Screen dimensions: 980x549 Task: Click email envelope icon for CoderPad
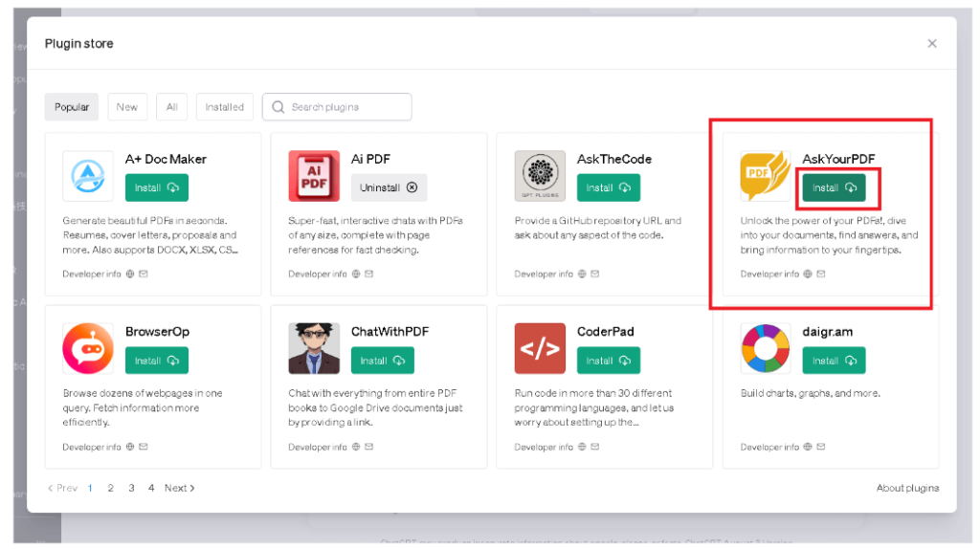(x=595, y=447)
